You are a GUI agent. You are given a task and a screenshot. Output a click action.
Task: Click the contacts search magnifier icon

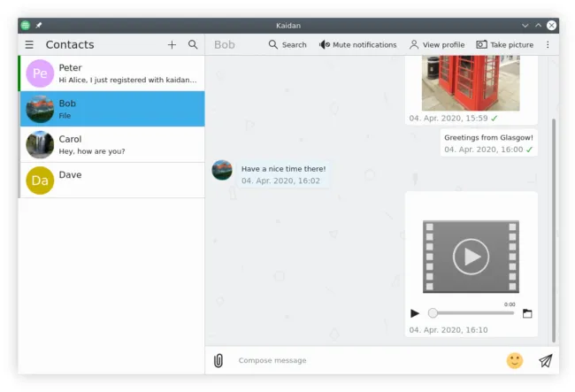coord(193,44)
